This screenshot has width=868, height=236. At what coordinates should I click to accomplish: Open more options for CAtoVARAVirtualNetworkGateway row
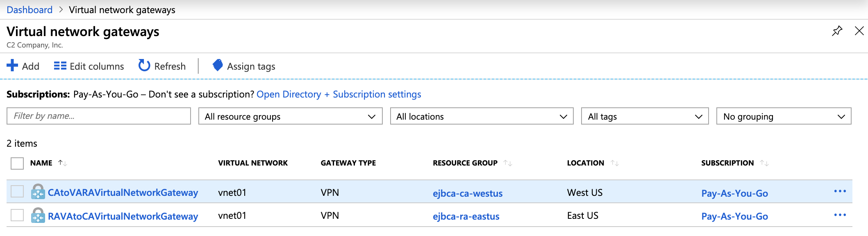(x=840, y=192)
